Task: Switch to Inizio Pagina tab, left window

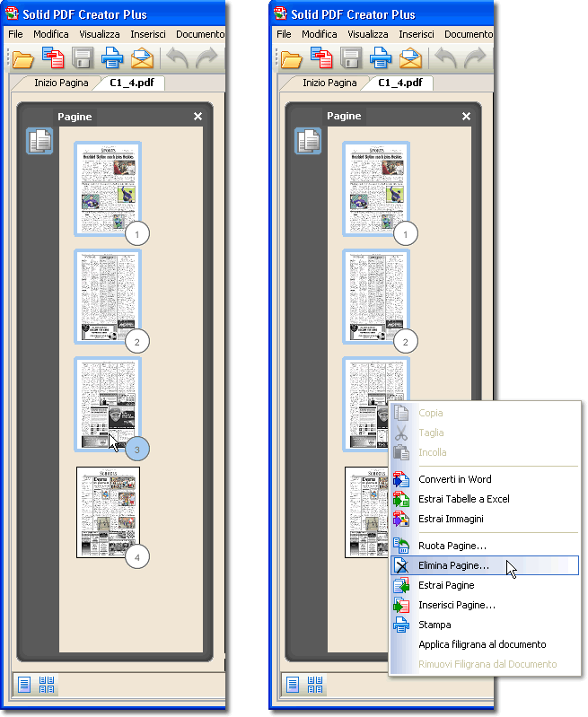Action: click(61, 83)
